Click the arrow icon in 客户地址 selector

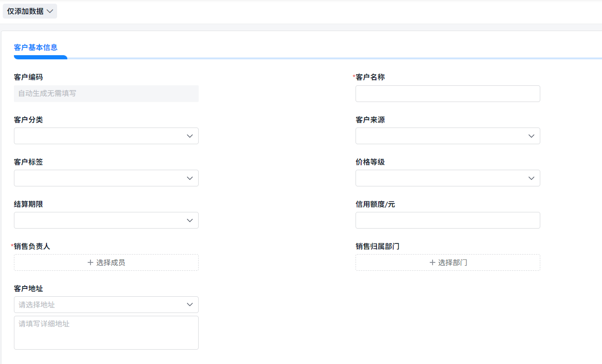189,305
